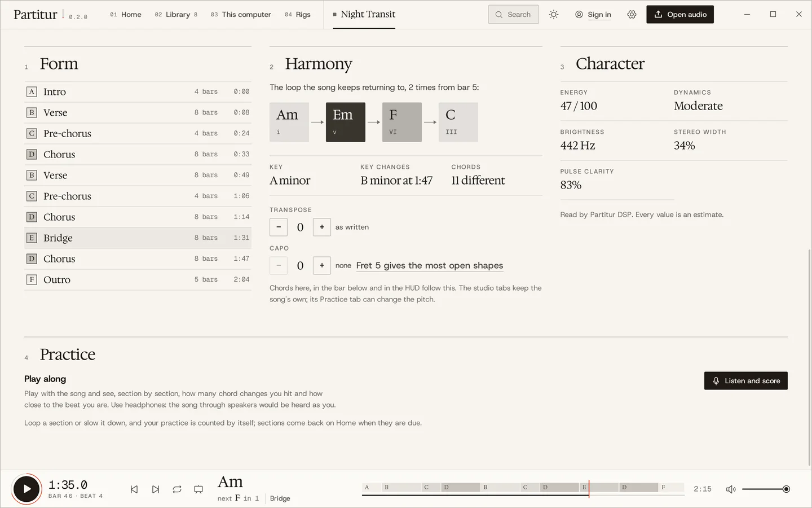The height and width of the screenshot is (508, 812).
Task: Click the Search field
Action: 514,15
